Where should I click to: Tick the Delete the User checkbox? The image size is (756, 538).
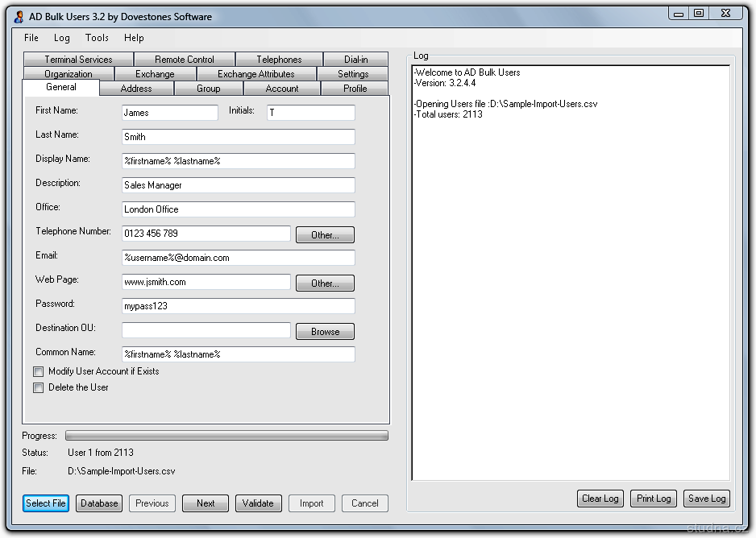point(38,387)
